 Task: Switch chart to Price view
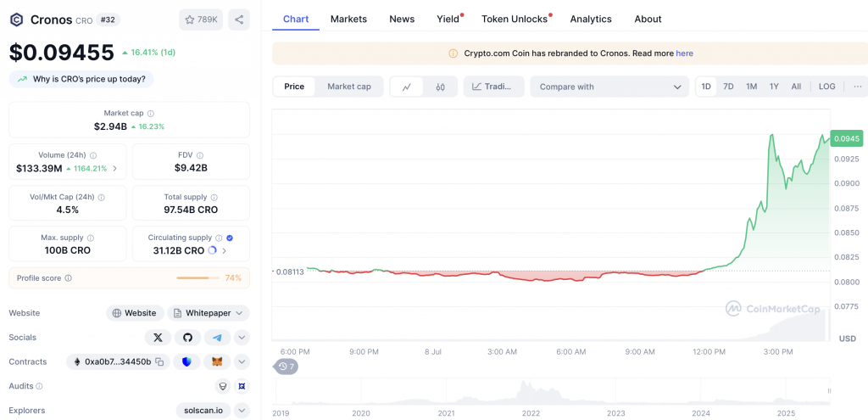[x=294, y=87]
